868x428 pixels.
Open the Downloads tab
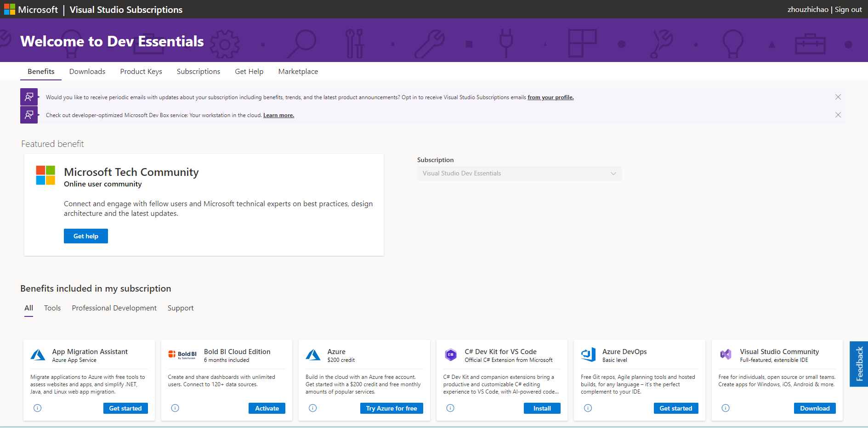point(87,72)
